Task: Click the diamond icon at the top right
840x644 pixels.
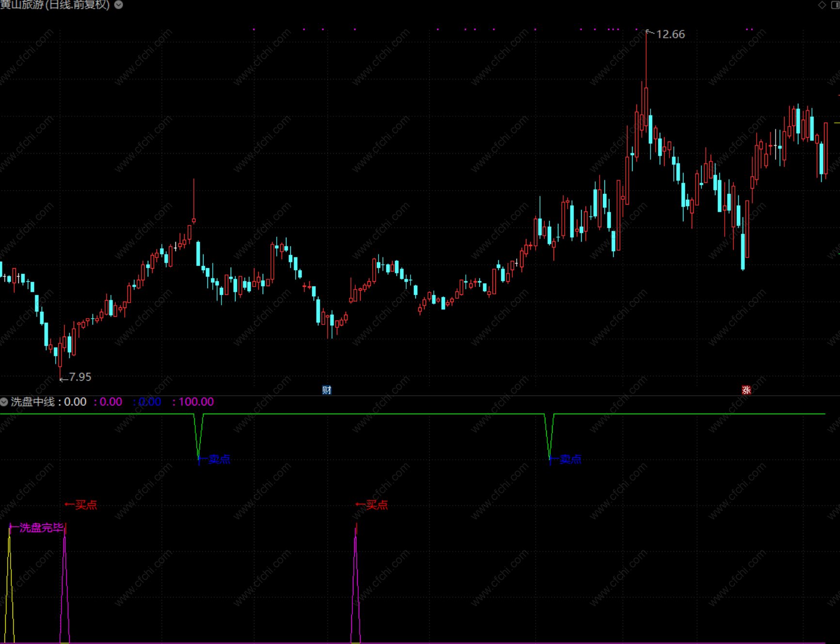Action: 822,5
